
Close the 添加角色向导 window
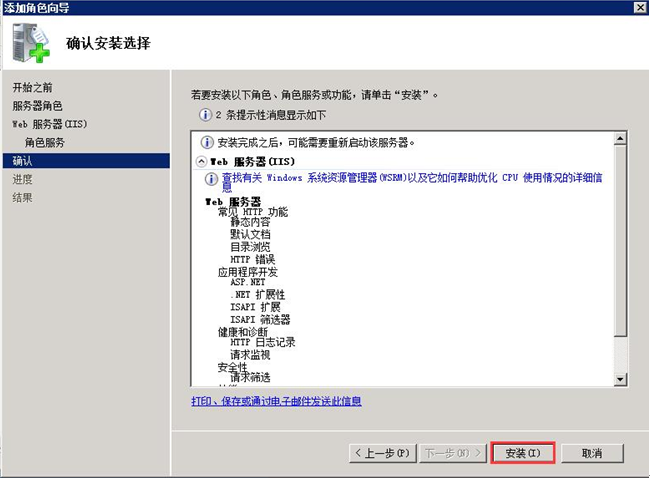pos(638,7)
